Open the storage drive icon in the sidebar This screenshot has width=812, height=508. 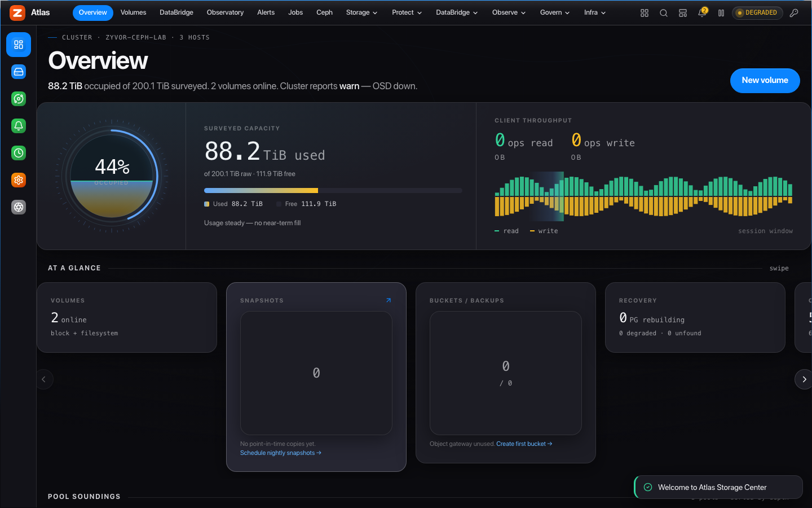pyautogui.click(x=19, y=72)
